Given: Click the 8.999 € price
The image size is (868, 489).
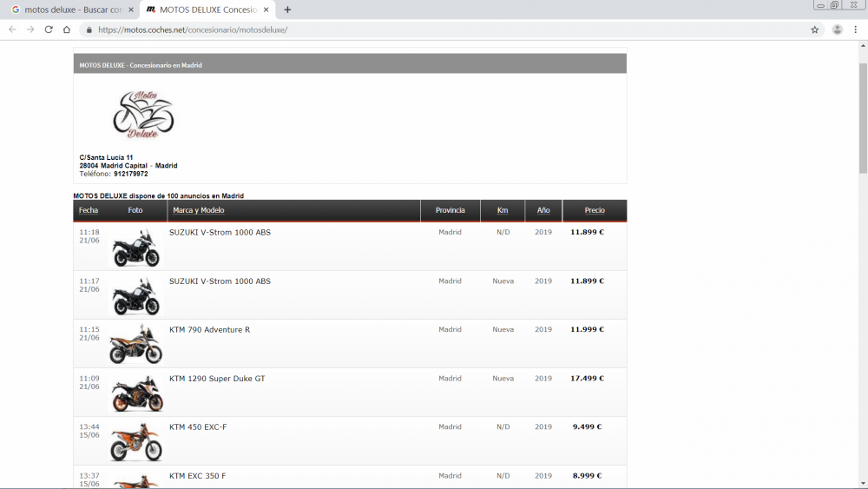Looking at the screenshot, I should (x=588, y=476).
